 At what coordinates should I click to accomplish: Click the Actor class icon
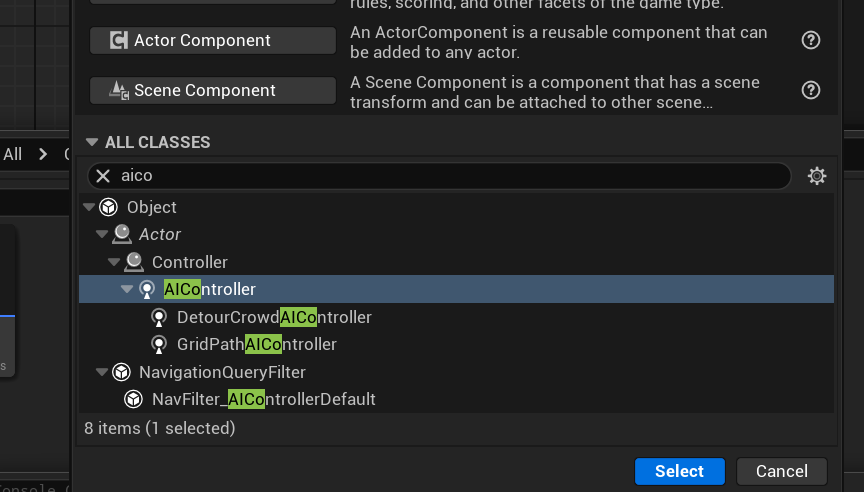click(x=122, y=234)
